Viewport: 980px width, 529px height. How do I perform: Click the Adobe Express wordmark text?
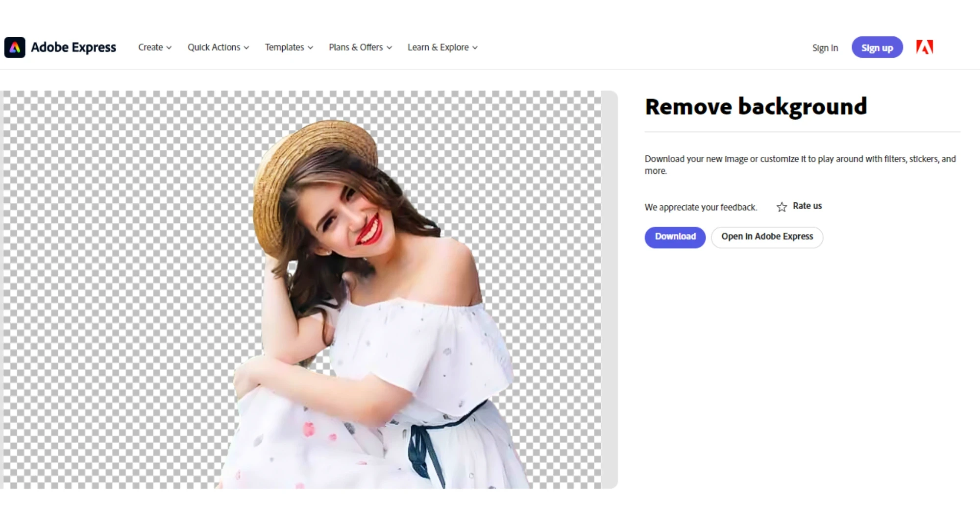[73, 48]
